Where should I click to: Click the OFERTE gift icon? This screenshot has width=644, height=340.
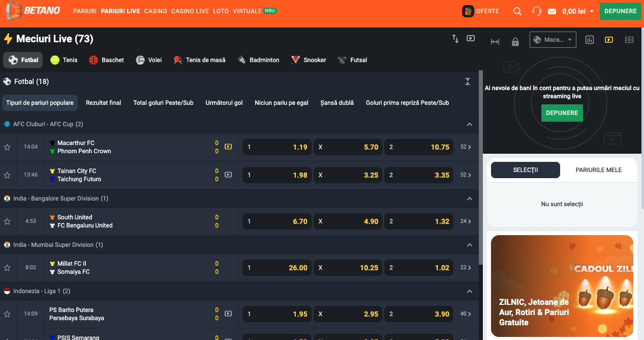pos(468,11)
